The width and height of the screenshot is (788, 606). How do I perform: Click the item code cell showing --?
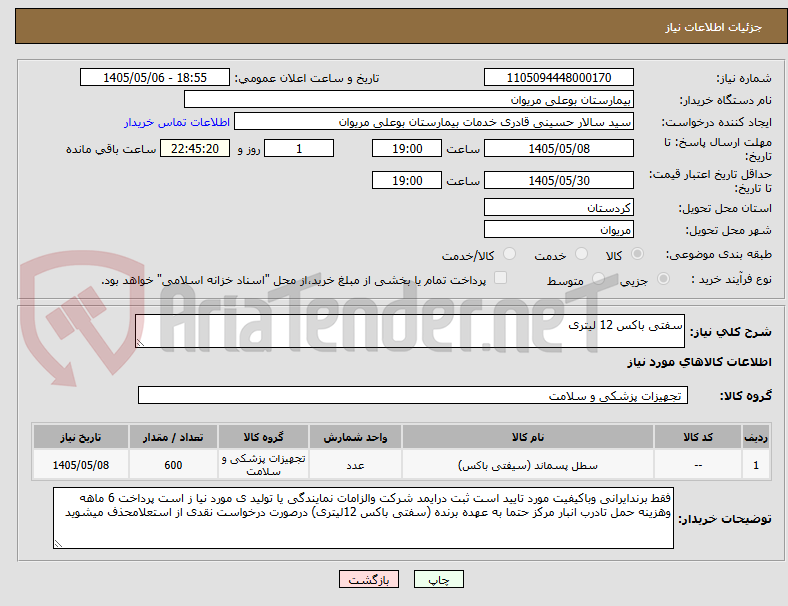[698, 465]
